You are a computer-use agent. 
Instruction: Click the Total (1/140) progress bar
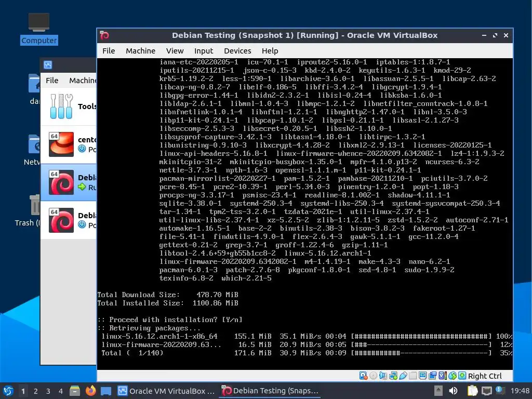pos(421,353)
